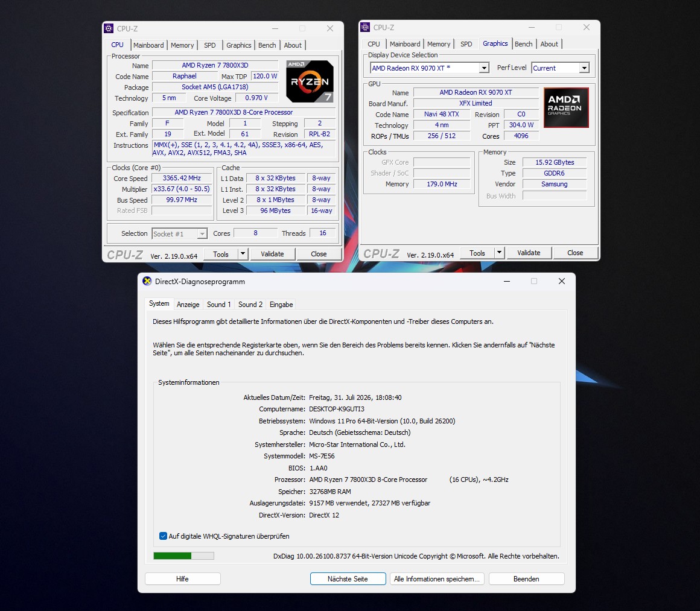Click Tools button in right CPU-Z window
This screenshot has width=700, height=611.
477,253
